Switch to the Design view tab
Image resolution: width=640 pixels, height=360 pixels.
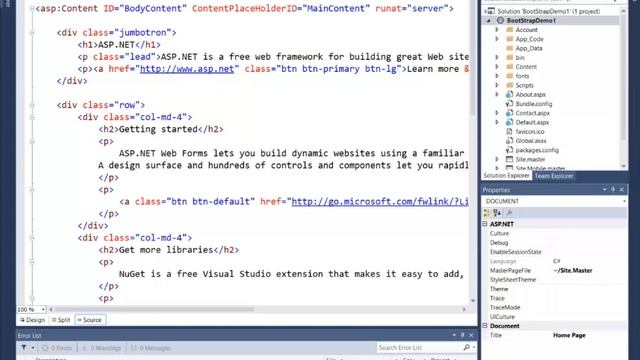tap(32, 320)
